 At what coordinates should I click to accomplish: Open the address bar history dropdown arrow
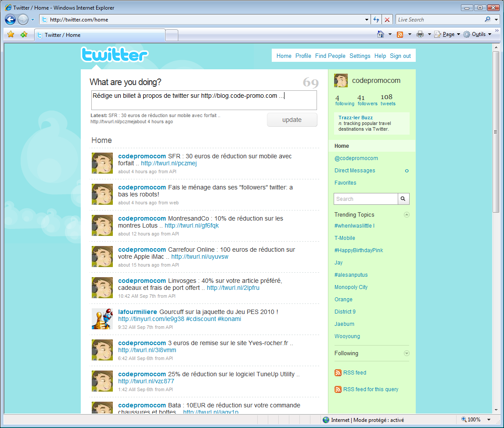[367, 20]
